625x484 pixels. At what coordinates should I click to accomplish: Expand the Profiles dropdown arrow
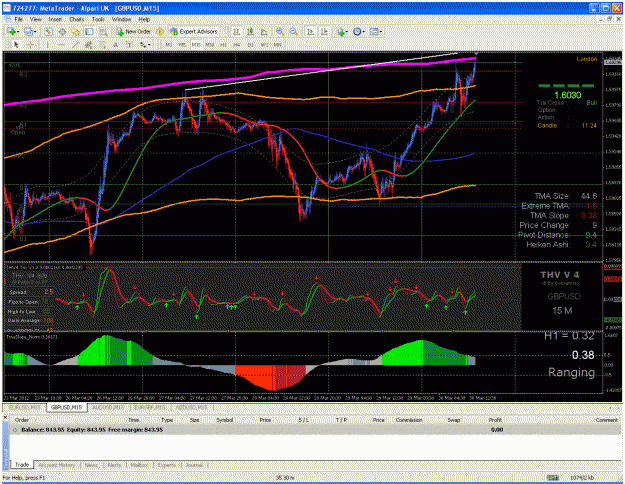click(35, 31)
